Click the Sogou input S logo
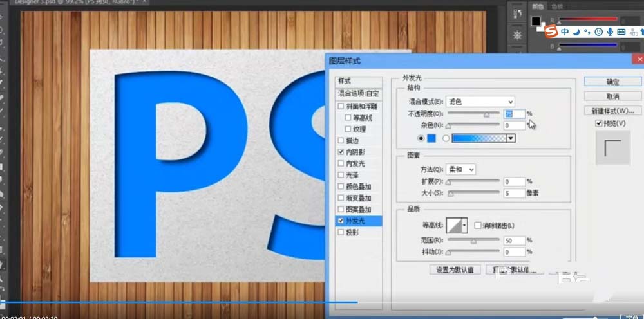This screenshot has height=319, width=644. tap(552, 31)
